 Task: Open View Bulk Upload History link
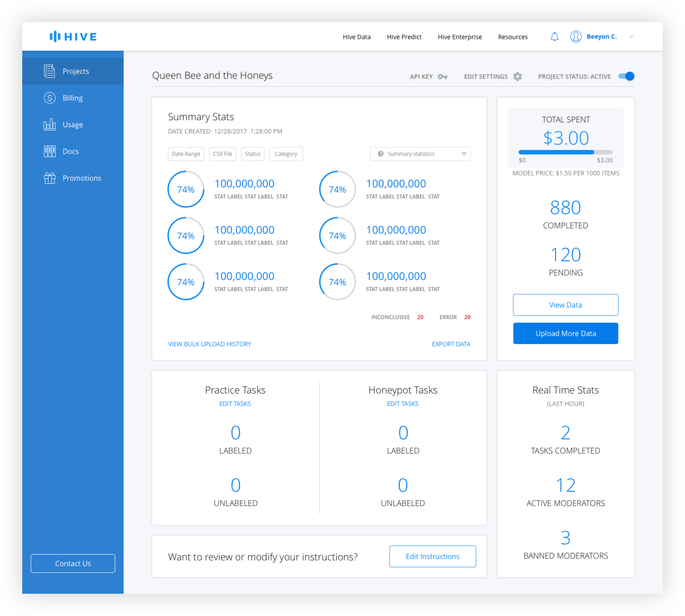point(210,344)
